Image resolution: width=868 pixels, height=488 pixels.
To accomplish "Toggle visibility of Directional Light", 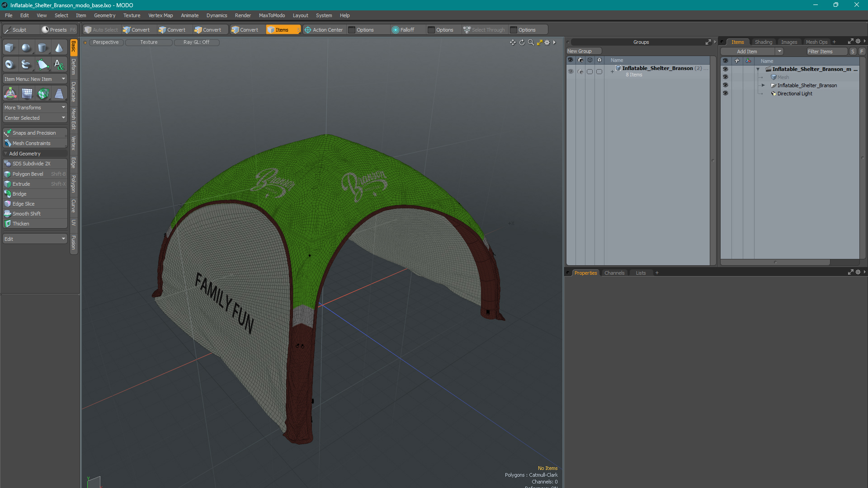I will click(725, 94).
